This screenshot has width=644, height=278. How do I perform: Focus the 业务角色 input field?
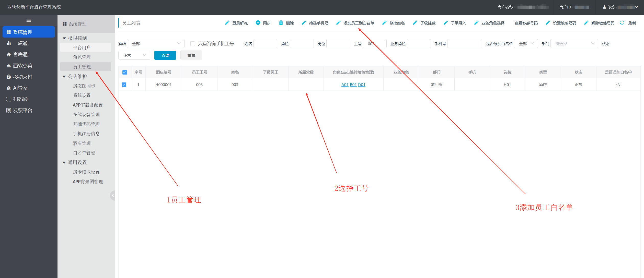point(419,44)
